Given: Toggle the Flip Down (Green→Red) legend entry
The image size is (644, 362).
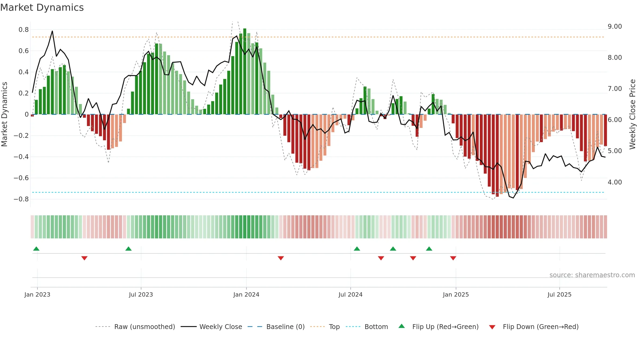Looking at the screenshot, I should pos(533,327).
